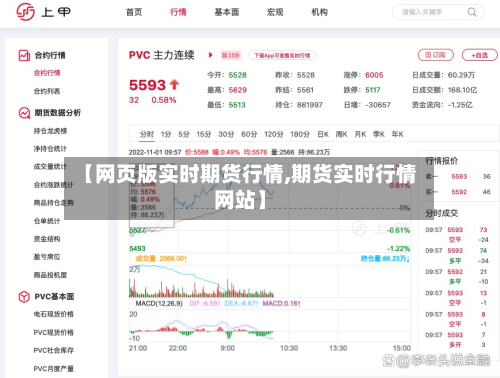The height and width of the screenshot is (378, 500).
Task: Open 合约涨跌统计 in sidebar
Action: [x=54, y=184]
